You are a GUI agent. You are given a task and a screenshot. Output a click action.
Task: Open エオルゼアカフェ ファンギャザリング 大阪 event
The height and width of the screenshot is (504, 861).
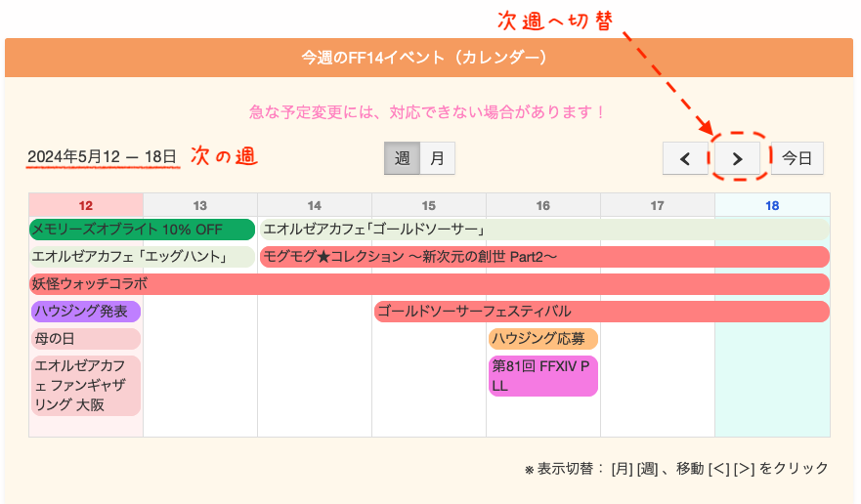pos(86,386)
